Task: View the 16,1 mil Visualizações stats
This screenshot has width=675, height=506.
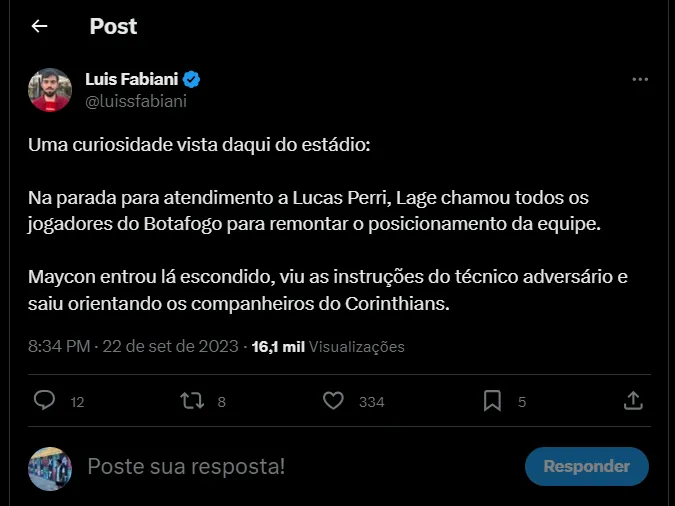Action: [328, 347]
